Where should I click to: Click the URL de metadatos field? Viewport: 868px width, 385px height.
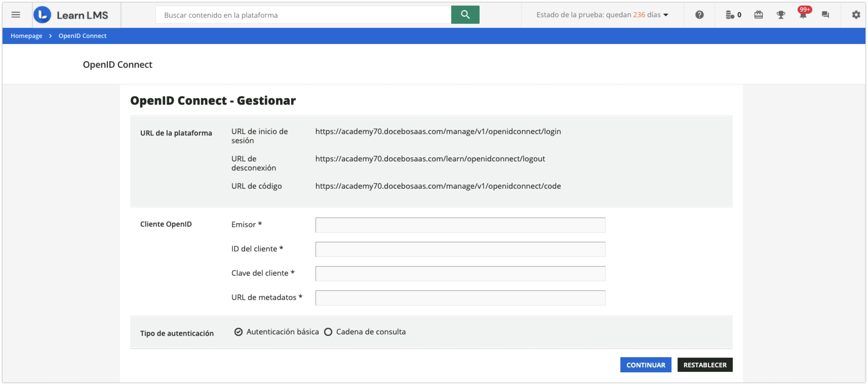pyautogui.click(x=460, y=298)
